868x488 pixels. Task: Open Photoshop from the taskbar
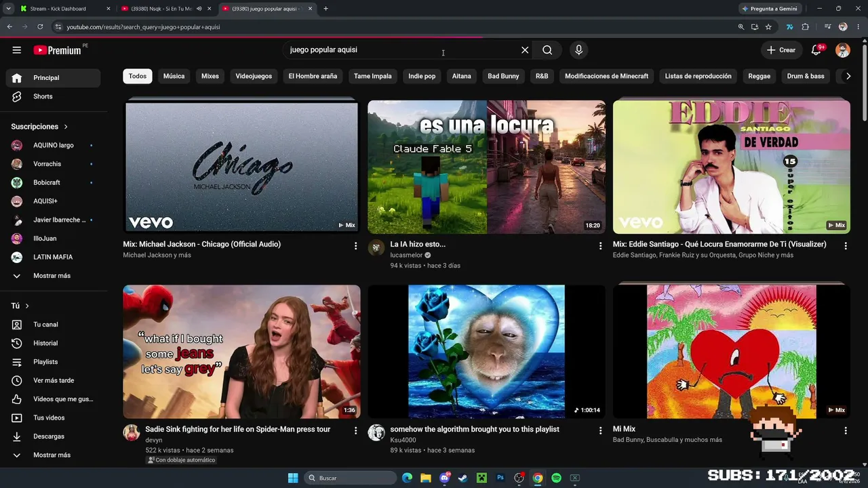coord(500,478)
